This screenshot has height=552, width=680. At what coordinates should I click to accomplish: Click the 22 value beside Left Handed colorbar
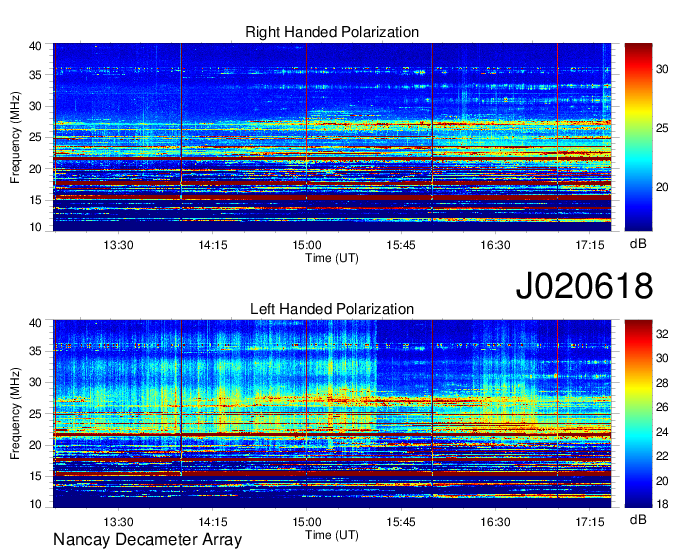coord(662,456)
